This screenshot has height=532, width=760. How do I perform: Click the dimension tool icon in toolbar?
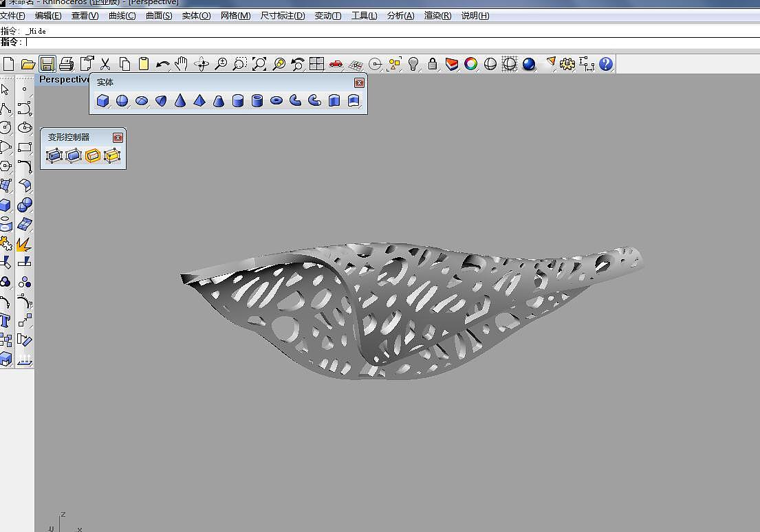pos(587,64)
